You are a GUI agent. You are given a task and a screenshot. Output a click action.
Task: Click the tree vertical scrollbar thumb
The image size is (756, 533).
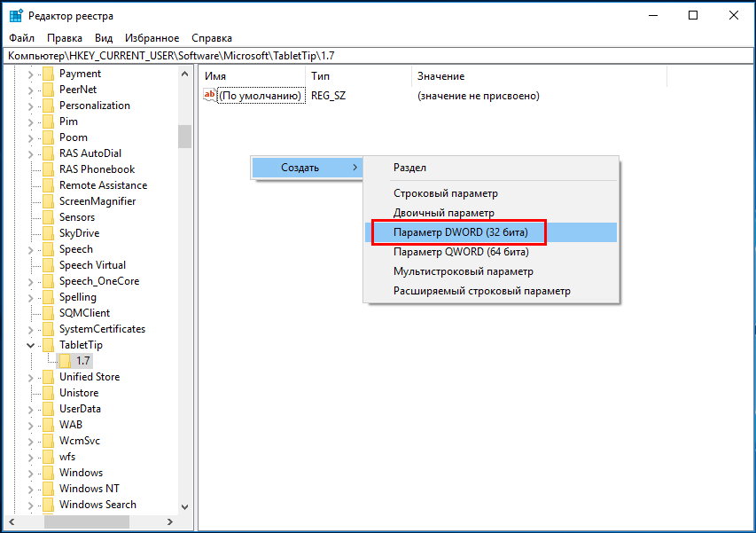click(184, 137)
